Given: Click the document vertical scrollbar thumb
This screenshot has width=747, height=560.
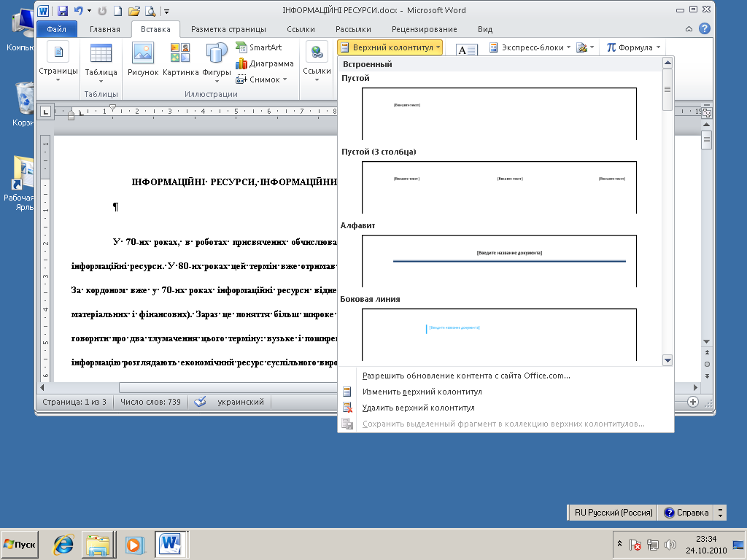Looking at the screenshot, I should [707, 140].
